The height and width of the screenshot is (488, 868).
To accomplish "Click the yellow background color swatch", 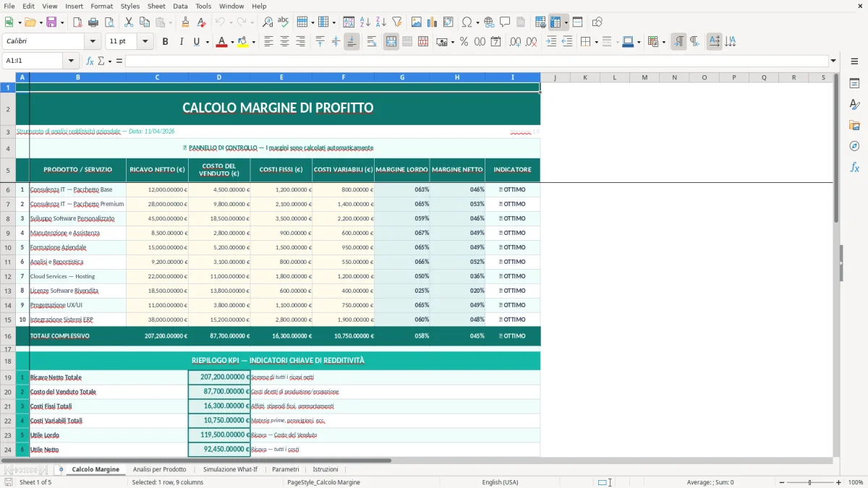I will coord(243,42).
